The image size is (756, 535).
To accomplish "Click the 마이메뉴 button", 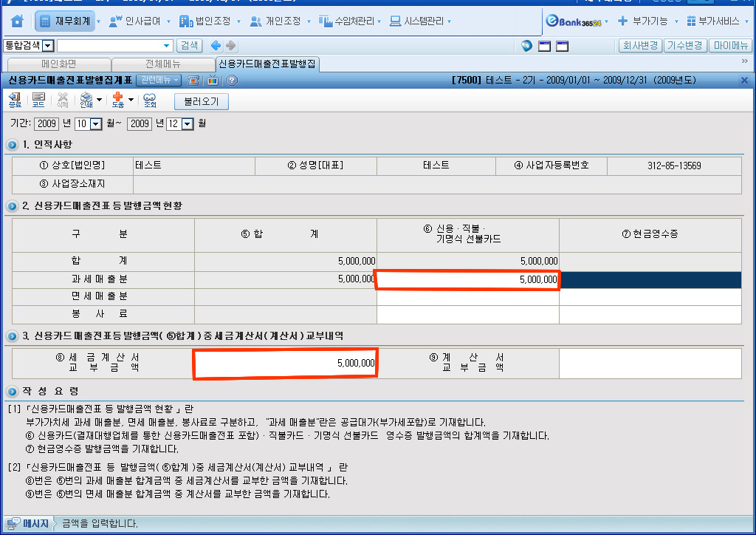I will point(730,45).
